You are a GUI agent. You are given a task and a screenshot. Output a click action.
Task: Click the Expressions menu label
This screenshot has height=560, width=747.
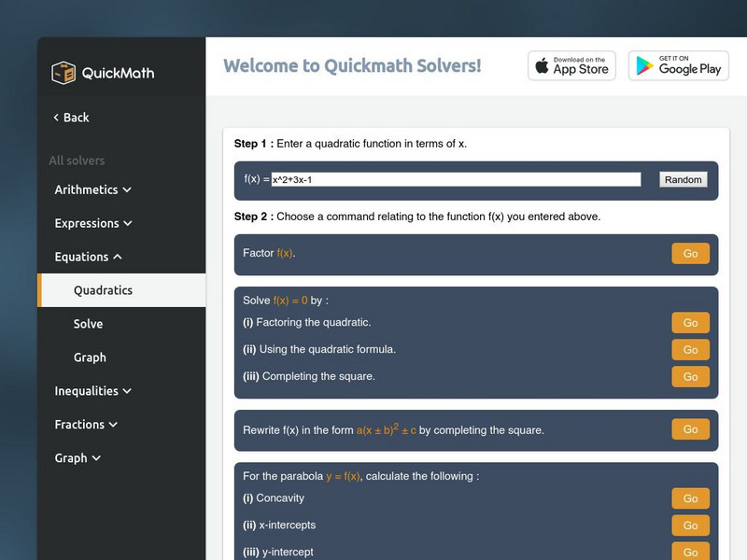(x=87, y=223)
